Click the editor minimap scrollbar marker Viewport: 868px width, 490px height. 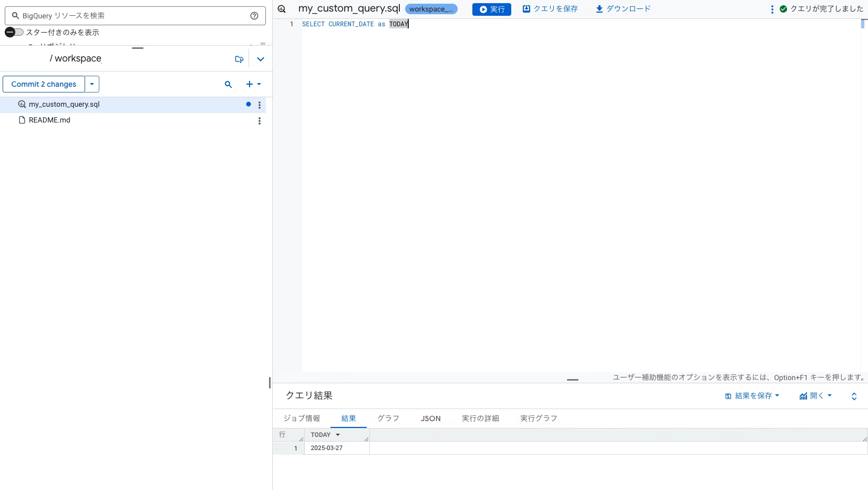[x=864, y=24]
